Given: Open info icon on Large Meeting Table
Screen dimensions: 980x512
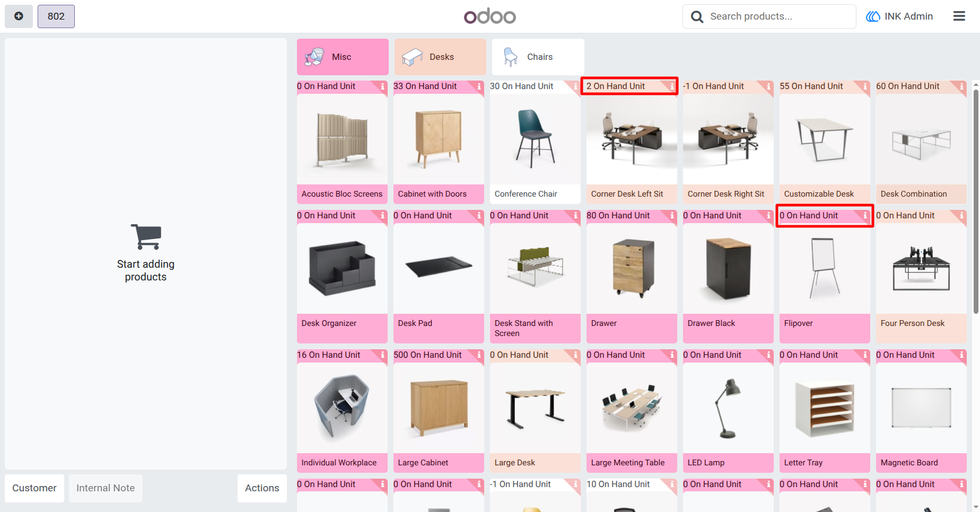Looking at the screenshot, I should [x=672, y=355].
